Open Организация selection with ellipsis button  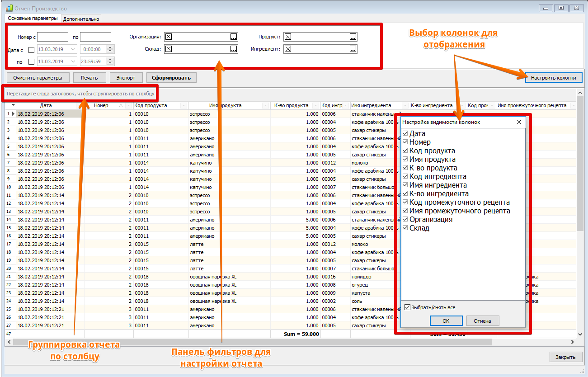pyautogui.click(x=234, y=37)
